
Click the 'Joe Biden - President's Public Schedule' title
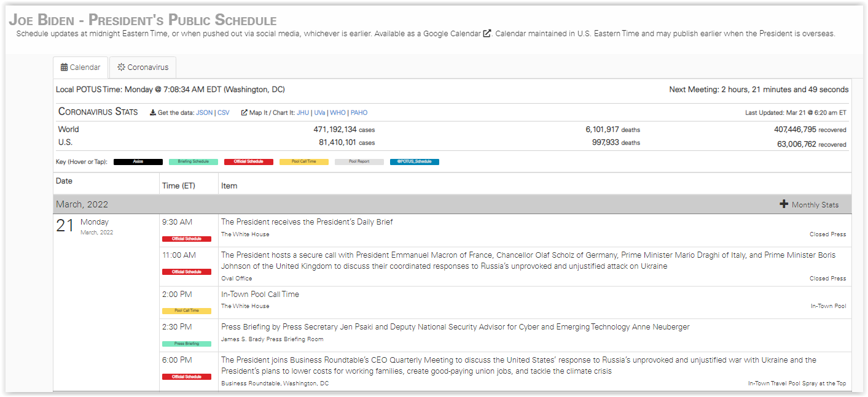tap(143, 20)
